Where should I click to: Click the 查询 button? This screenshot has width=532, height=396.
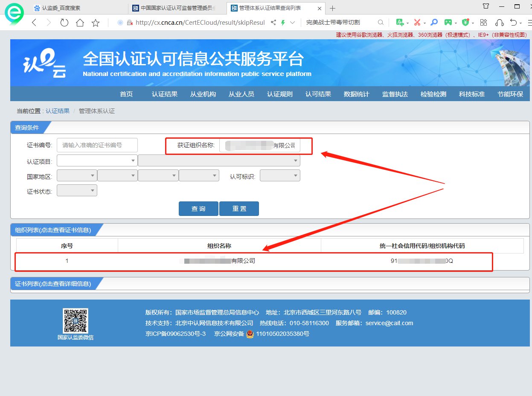(x=198, y=209)
